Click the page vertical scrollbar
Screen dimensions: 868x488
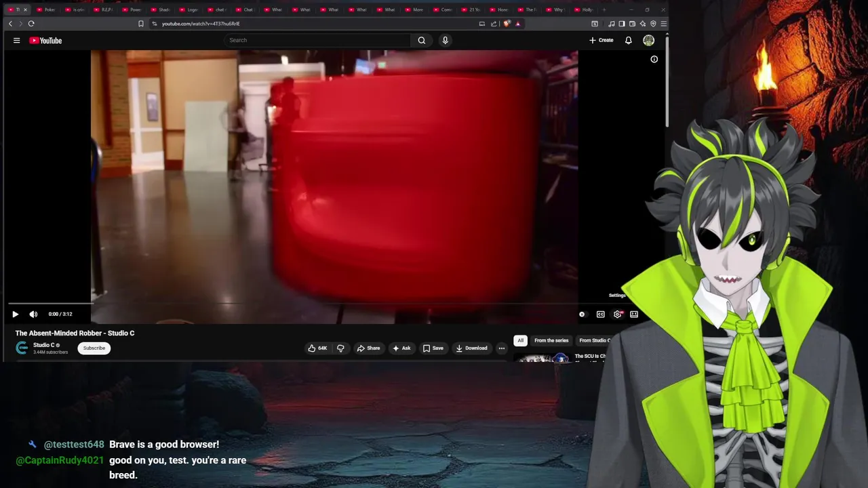click(x=667, y=81)
